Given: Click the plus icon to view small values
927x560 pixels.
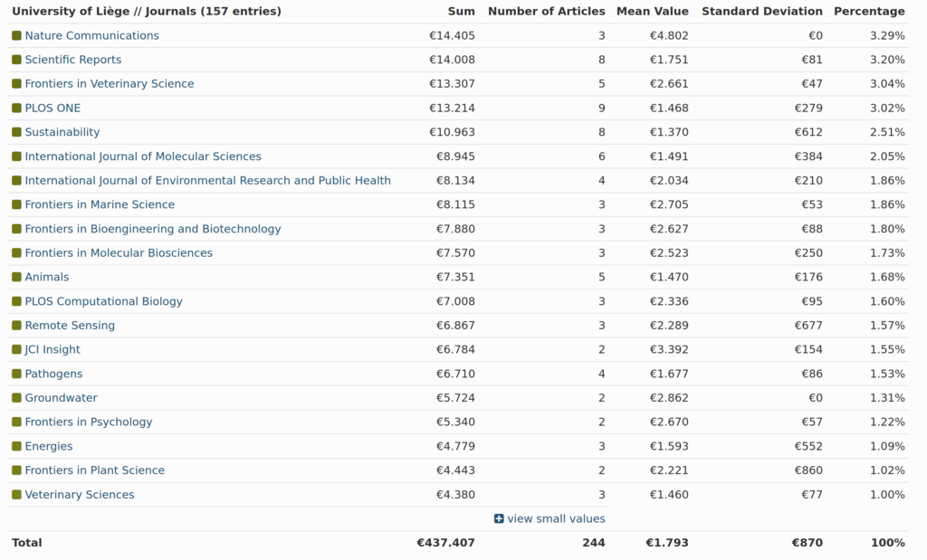Looking at the screenshot, I should tap(499, 519).
